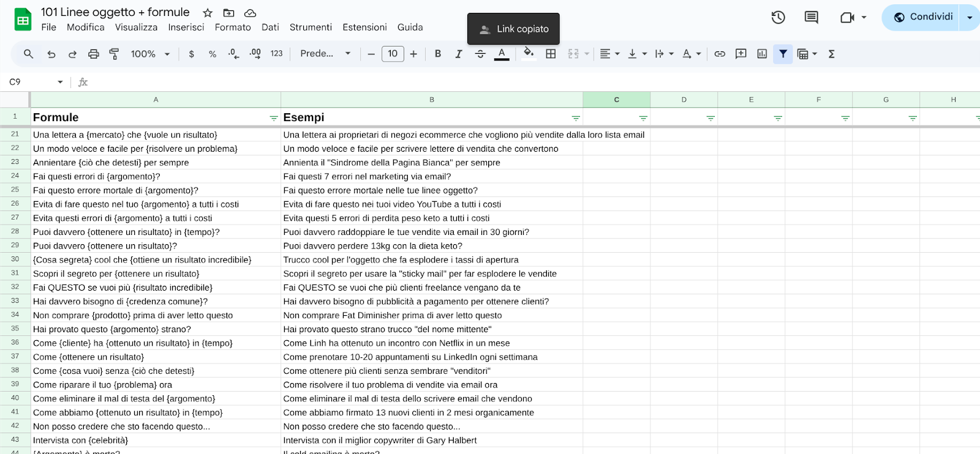Click the document title text

point(115,12)
